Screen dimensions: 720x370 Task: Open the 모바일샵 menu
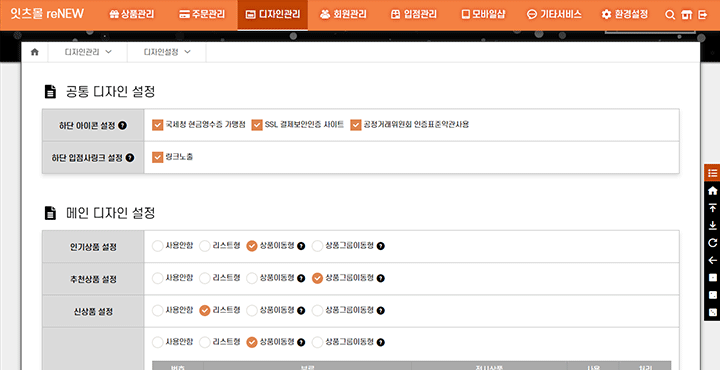pos(483,15)
